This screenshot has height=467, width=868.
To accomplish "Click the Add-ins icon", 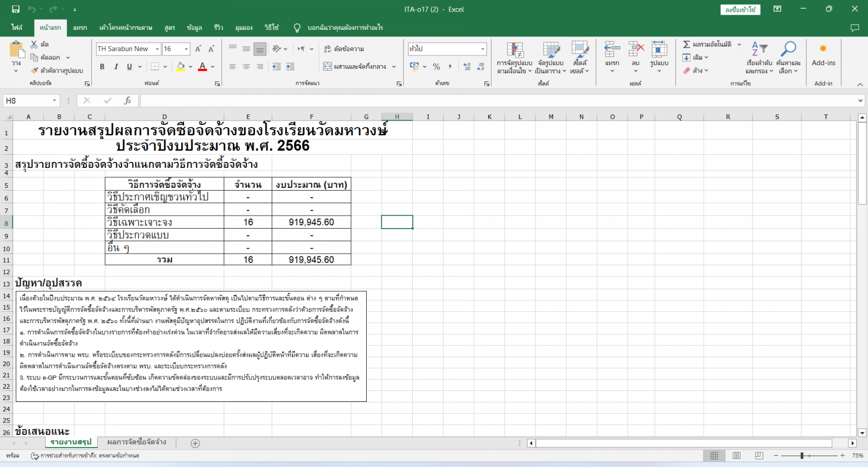I will click(823, 54).
